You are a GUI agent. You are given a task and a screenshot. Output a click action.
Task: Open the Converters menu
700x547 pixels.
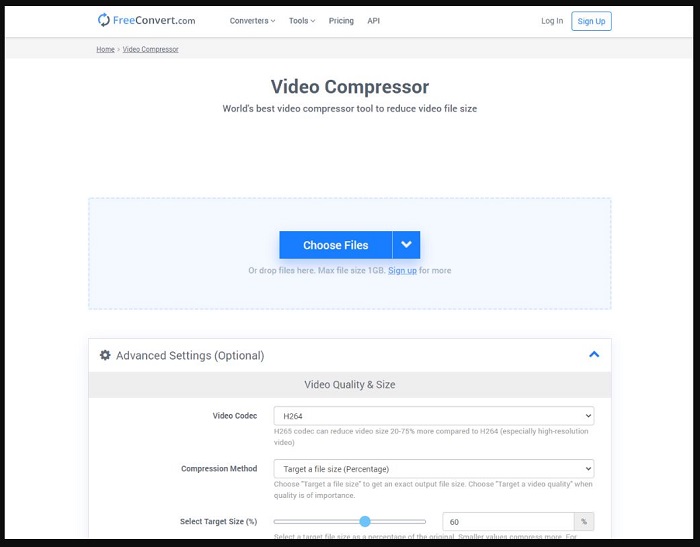pyautogui.click(x=252, y=21)
